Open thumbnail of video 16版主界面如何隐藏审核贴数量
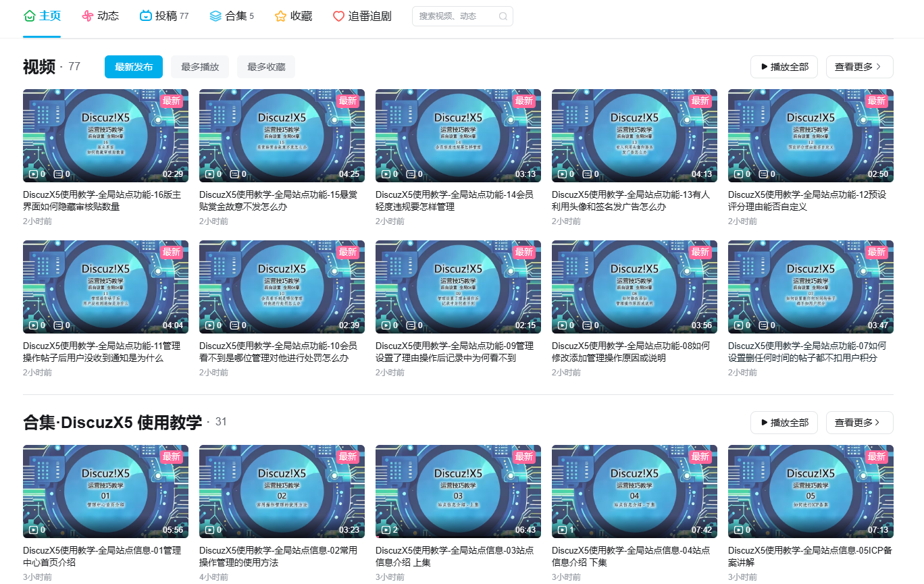The image size is (924, 584). pyautogui.click(x=105, y=136)
